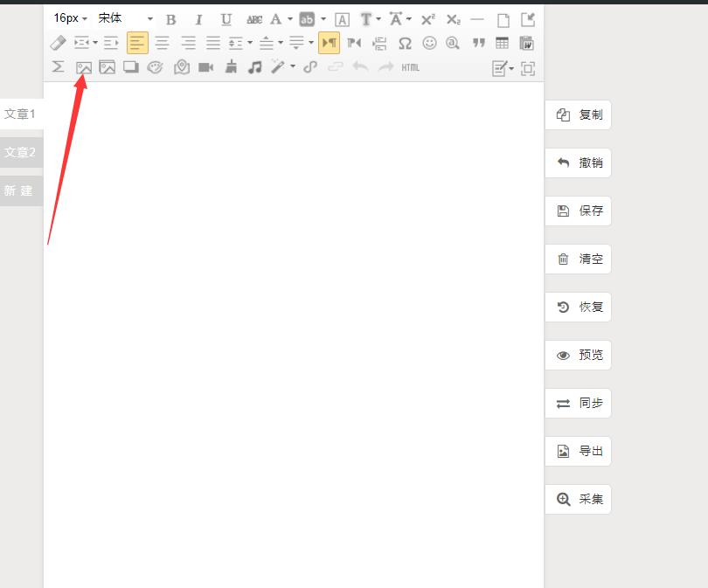The image size is (708, 588).
Task: Insert a horizontal rule line
Action: tap(477, 19)
